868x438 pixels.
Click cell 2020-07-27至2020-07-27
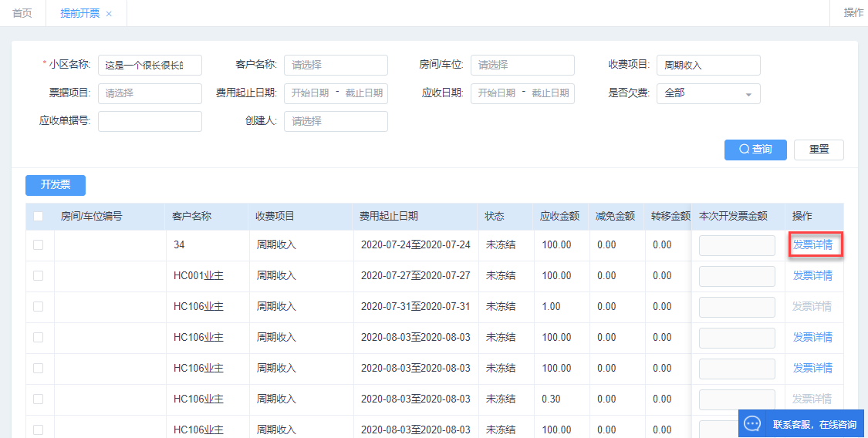pyautogui.click(x=416, y=275)
